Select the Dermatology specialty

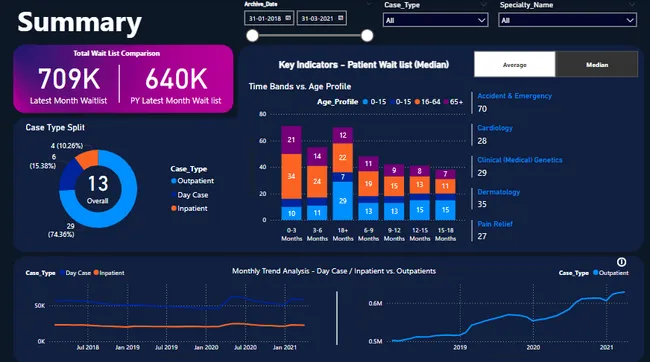[x=498, y=192]
